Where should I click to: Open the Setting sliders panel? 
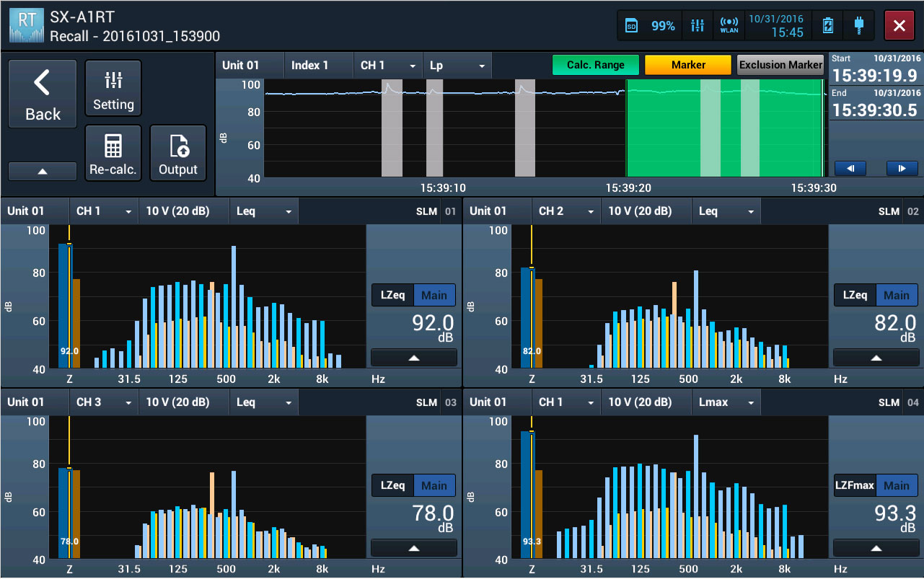click(113, 89)
